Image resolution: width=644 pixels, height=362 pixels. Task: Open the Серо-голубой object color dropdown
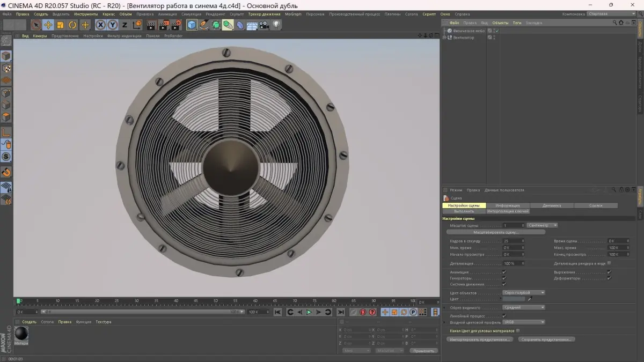[524, 293]
